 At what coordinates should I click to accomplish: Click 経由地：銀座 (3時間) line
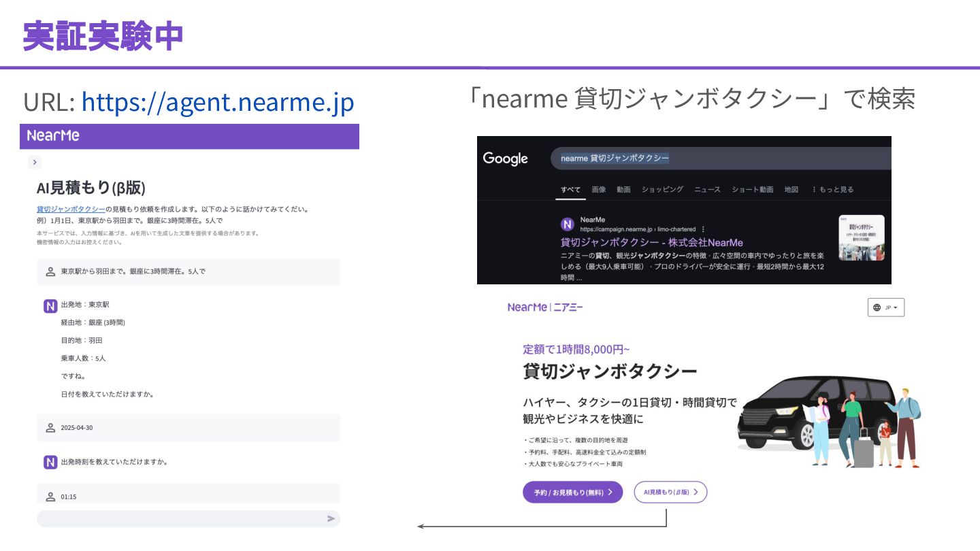93,322
